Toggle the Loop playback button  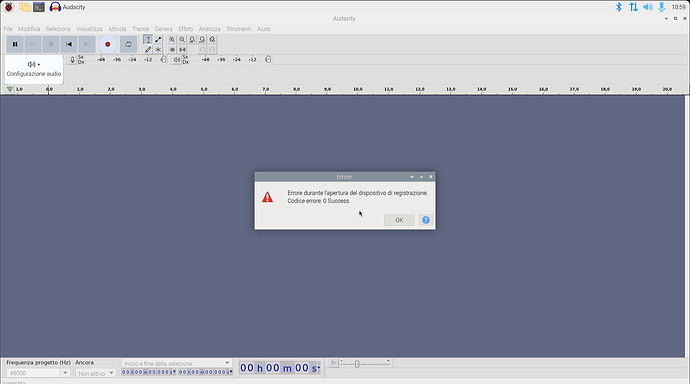pyautogui.click(x=128, y=44)
